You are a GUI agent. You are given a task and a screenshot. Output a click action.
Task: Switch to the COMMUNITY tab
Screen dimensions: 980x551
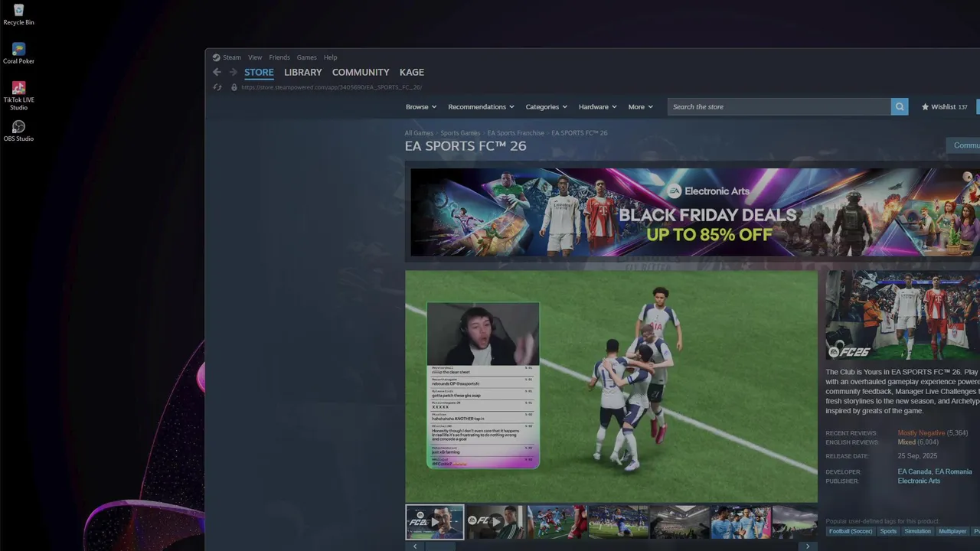361,72
